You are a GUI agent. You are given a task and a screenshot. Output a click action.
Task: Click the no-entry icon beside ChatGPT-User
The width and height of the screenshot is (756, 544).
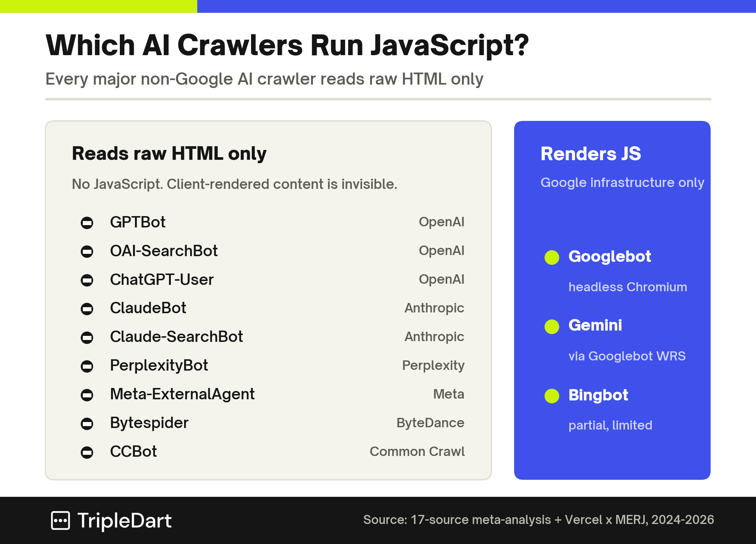(x=87, y=280)
